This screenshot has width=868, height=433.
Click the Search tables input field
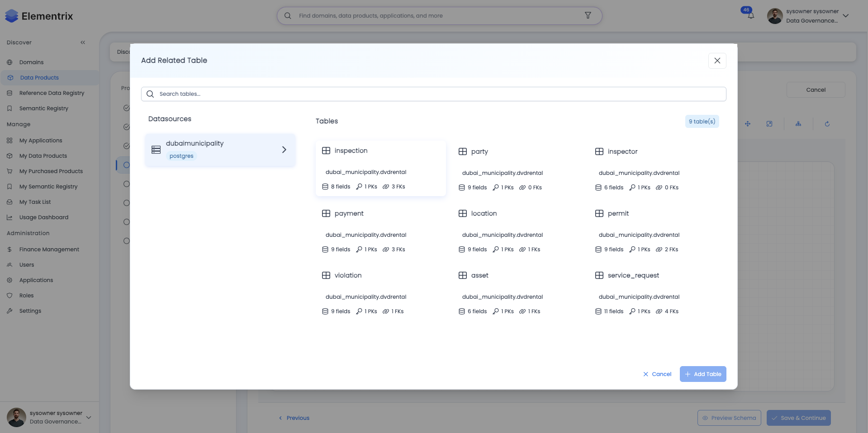434,94
